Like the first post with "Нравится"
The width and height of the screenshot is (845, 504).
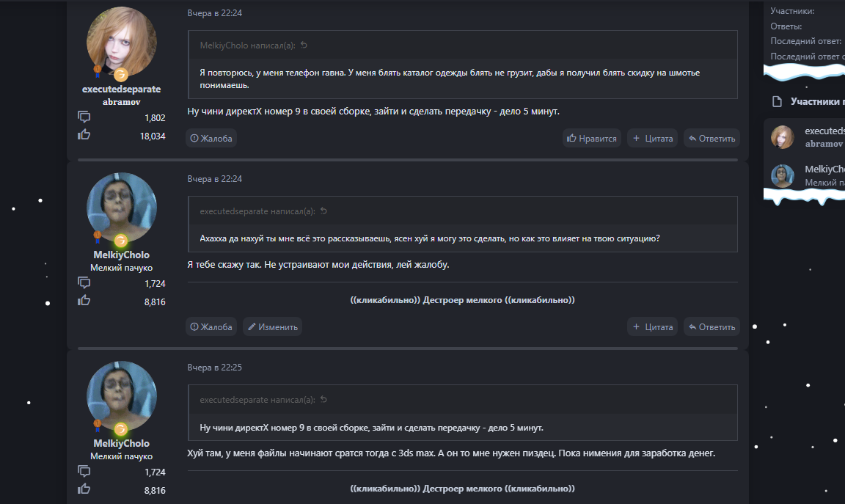591,138
